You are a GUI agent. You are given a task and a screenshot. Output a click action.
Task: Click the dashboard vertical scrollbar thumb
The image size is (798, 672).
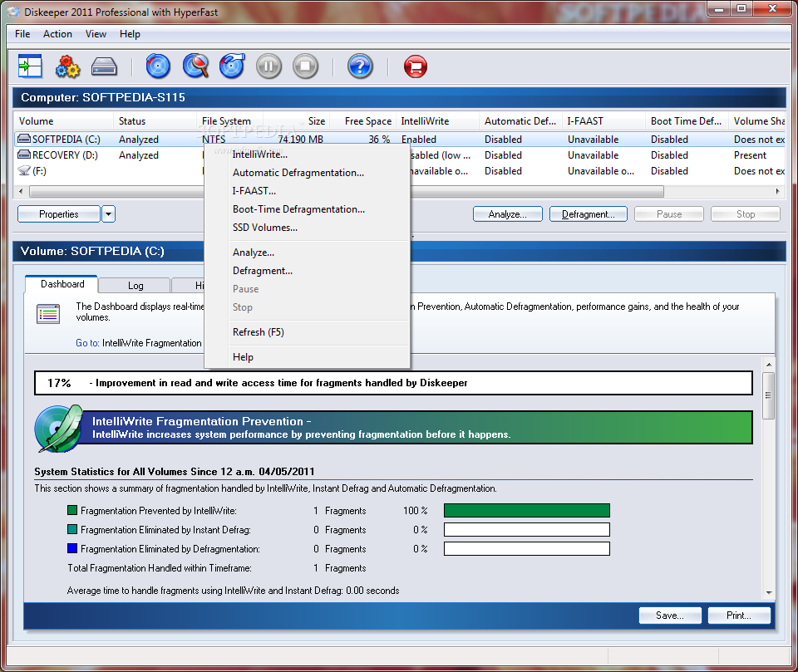(x=768, y=395)
